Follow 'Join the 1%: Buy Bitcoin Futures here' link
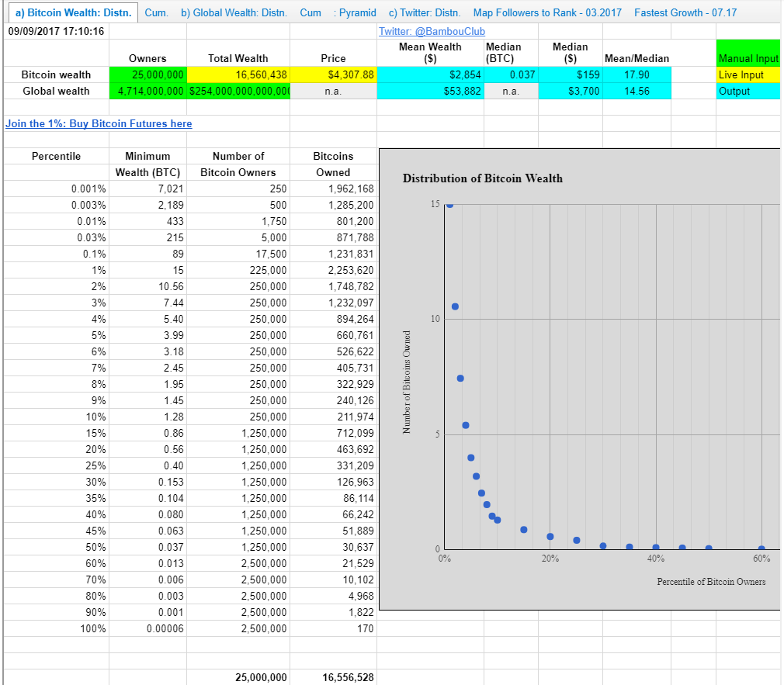This screenshot has width=784, height=685. (99, 124)
